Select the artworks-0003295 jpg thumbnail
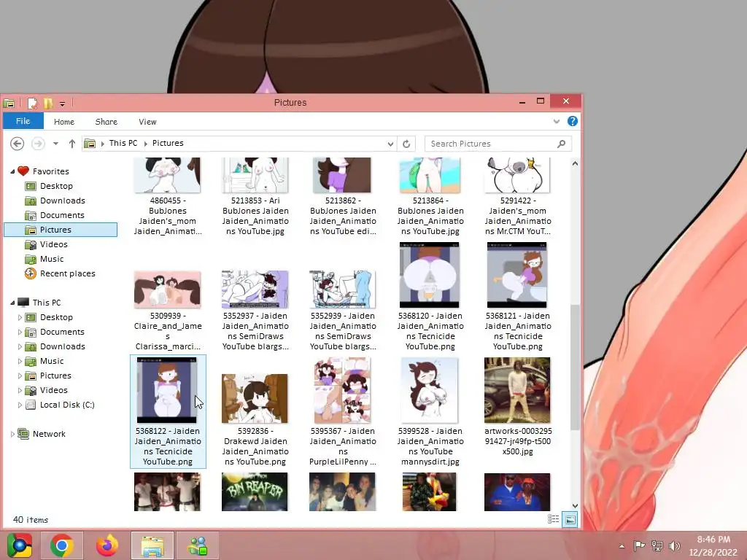The image size is (747, 560). [517, 390]
